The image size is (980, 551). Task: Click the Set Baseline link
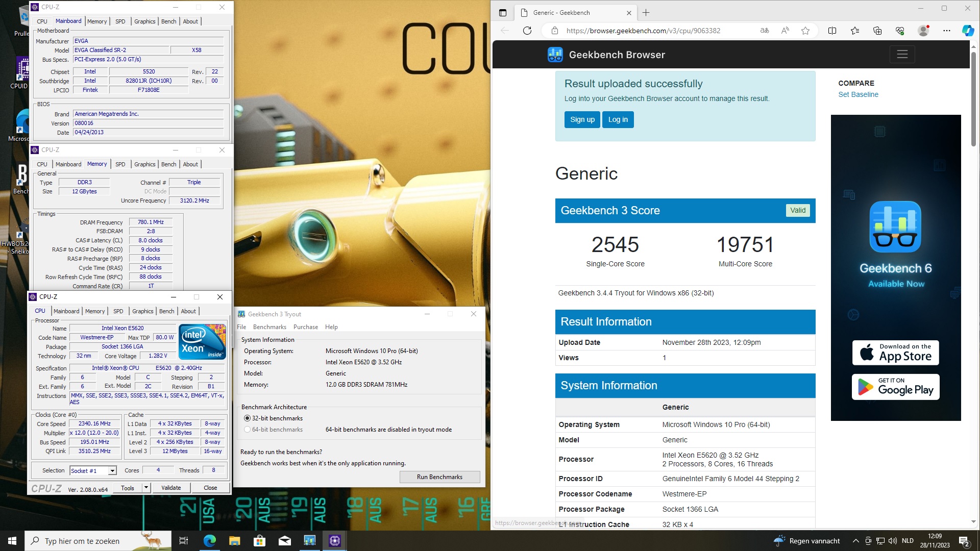pyautogui.click(x=858, y=94)
